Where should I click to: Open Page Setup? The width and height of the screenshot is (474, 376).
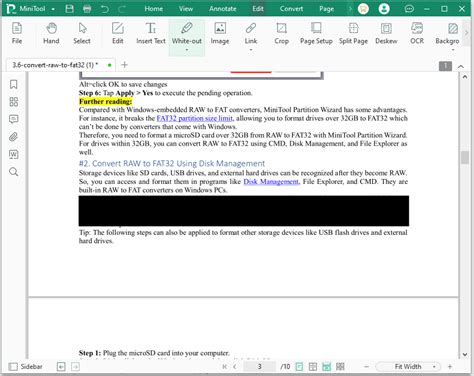coord(316,33)
